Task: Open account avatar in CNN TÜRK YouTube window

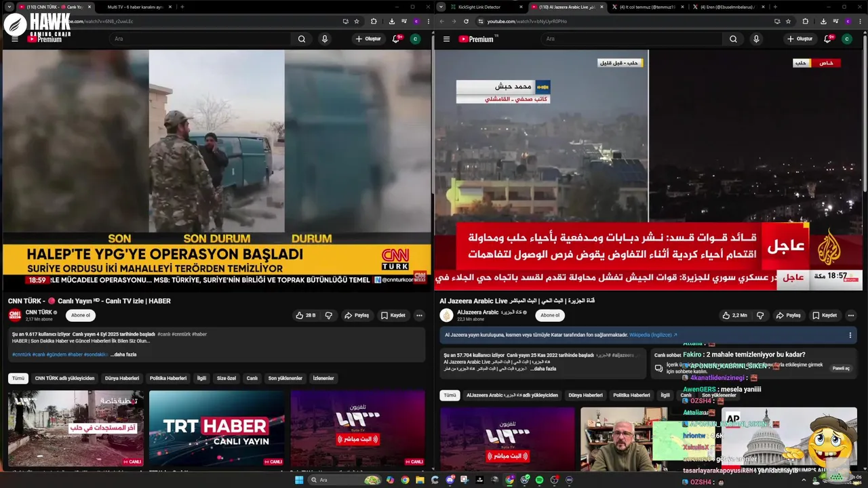Action: [415, 39]
